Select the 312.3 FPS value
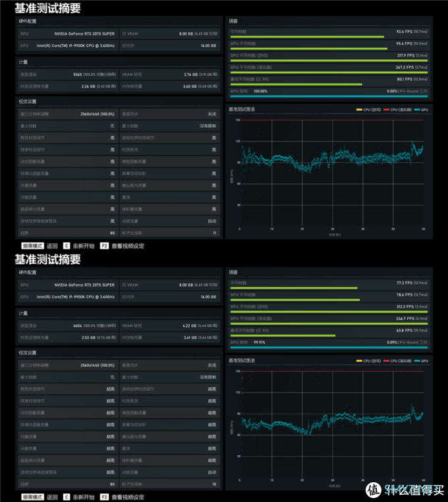 tap(405, 306)
